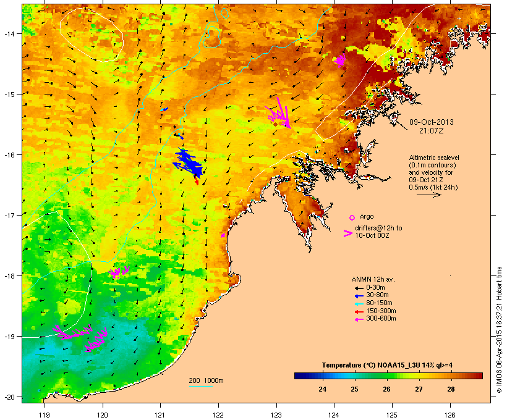Viewport: 507px width, 420px height.
Task: Click the Temperature NOAA15_L3U colorbar title
Action: (388, 365)
